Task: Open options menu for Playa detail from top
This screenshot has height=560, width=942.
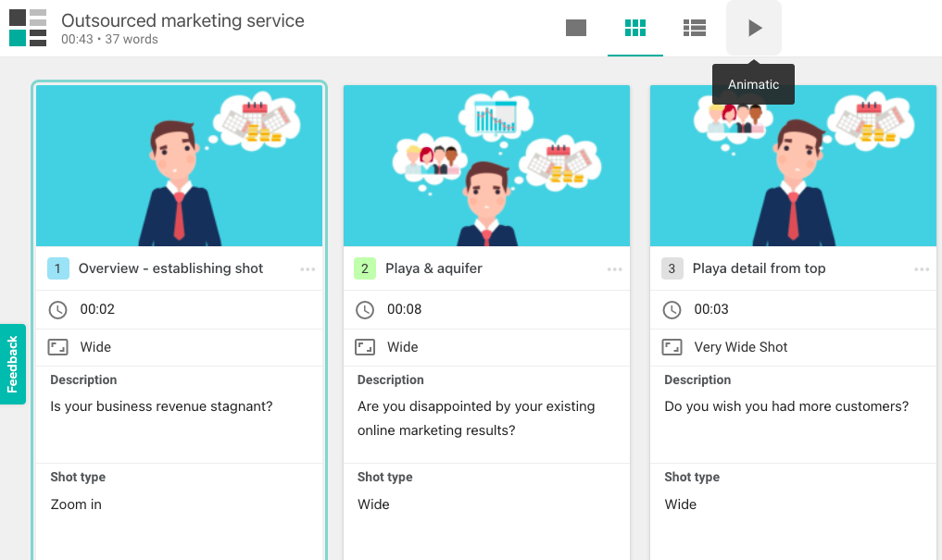Action: (922, 269)
